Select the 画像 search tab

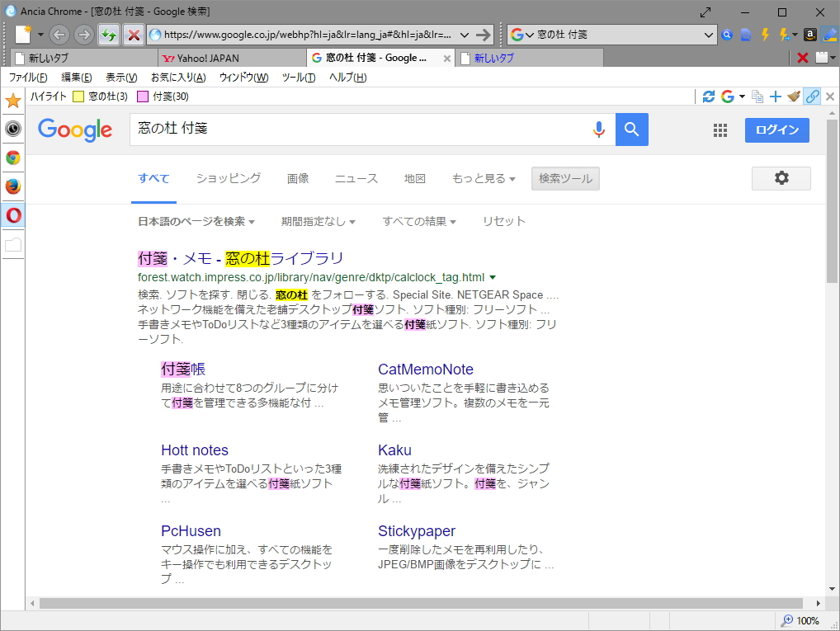tap(298, 178)
